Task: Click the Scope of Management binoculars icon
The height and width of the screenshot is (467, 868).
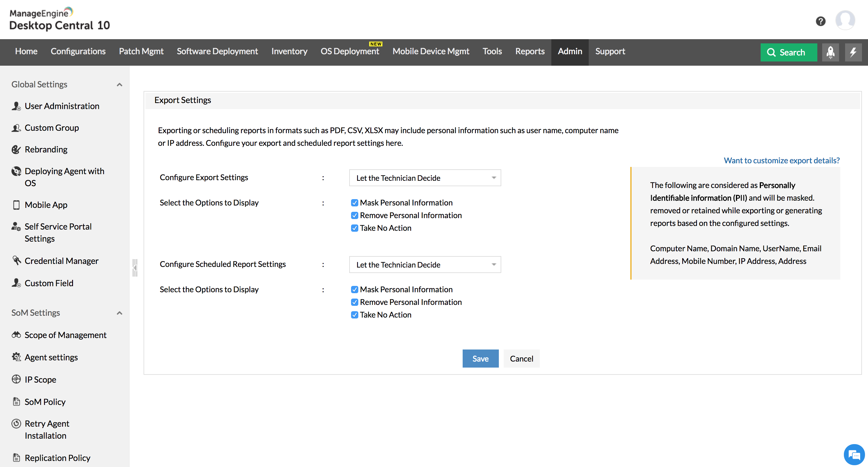Action: (x=16, y=335)
